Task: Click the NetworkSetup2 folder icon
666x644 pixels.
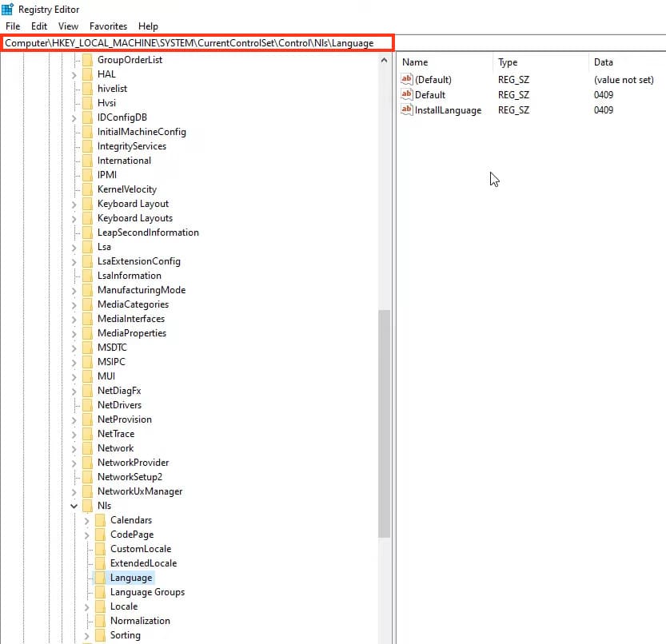Action: point(87,477)
